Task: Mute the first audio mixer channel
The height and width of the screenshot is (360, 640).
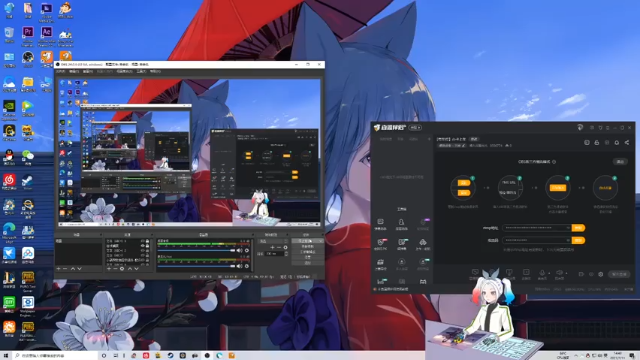Action: [x=240, y=250]
